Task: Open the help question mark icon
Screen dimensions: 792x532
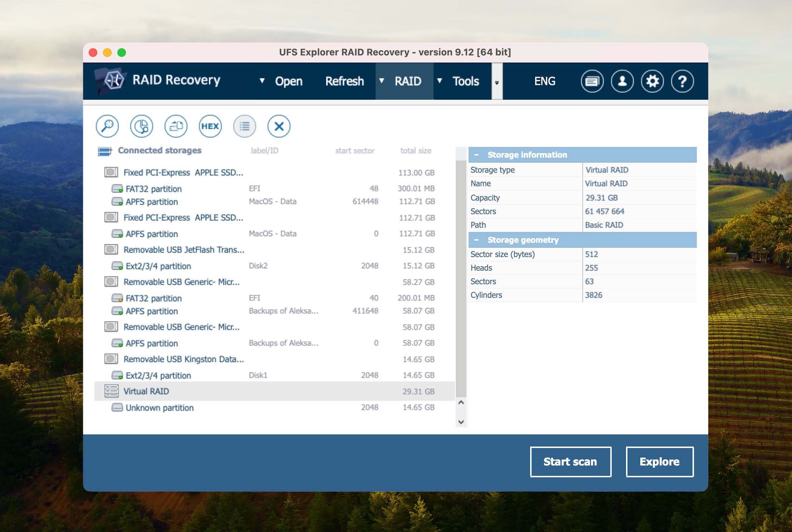Action: tap(682, 82)
